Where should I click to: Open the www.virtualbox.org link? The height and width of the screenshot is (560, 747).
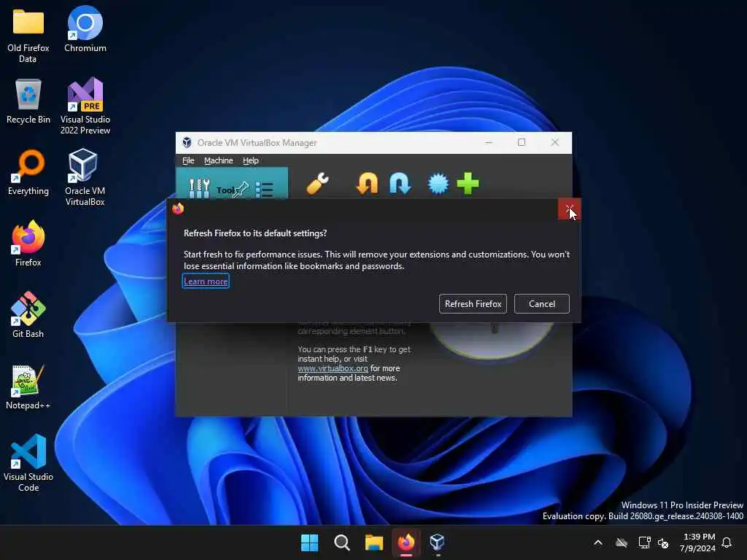coord(333,368)
